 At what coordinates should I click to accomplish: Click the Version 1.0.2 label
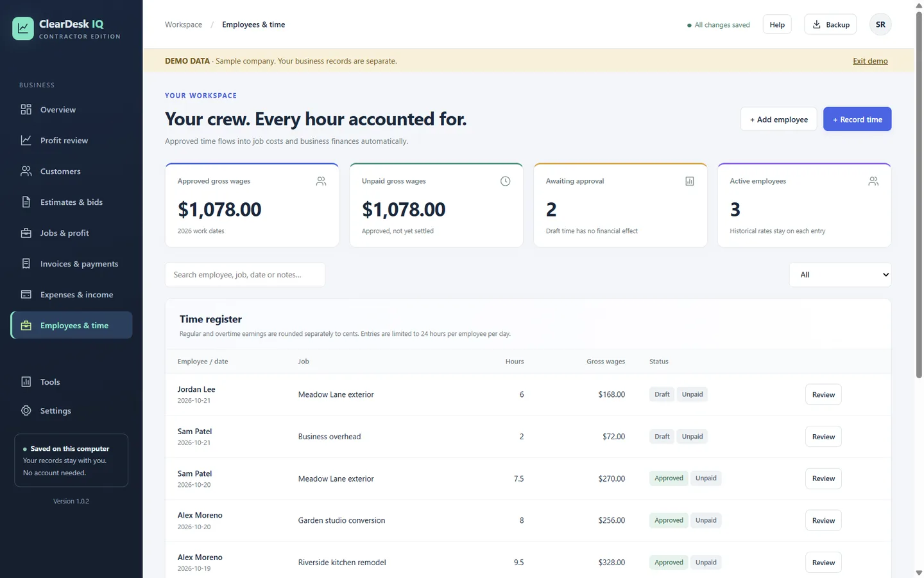point(71,501)
